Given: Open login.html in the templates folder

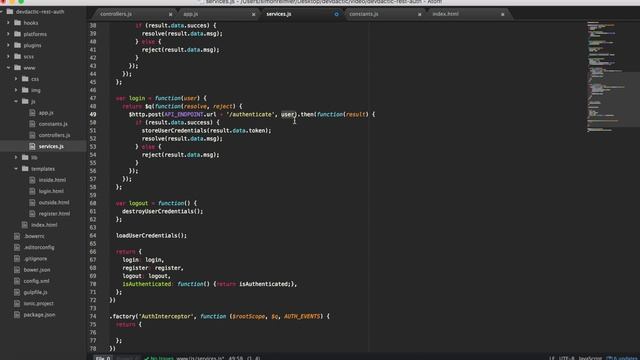Looking at the screenshot, I should click(51, 191).
